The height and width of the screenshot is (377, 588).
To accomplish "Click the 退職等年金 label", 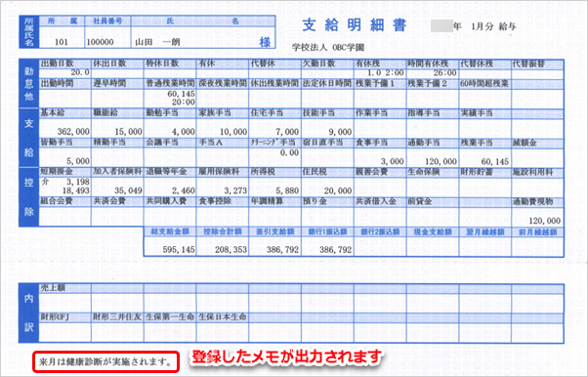I will click(166, 172).
